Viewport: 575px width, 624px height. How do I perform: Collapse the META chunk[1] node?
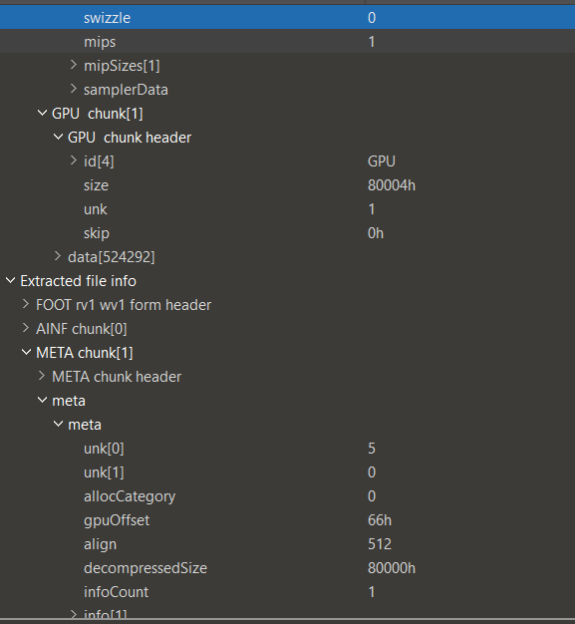tap(26, 352)
